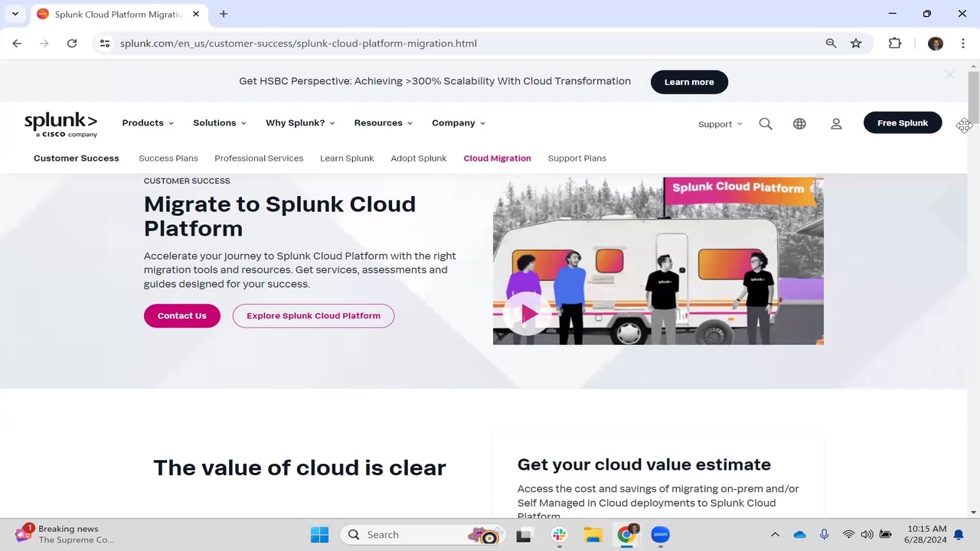Expand the Resources navigation menu
This screenshot has width=980, height=551.
coord(383,123)
